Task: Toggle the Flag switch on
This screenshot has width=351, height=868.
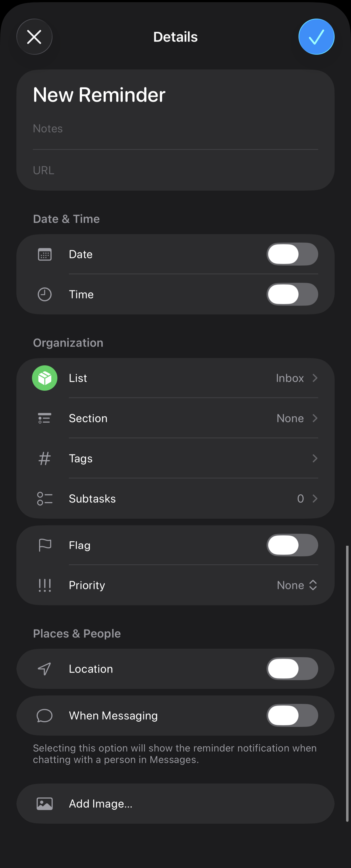Action: pyautogui.click(x=292, y=545)
